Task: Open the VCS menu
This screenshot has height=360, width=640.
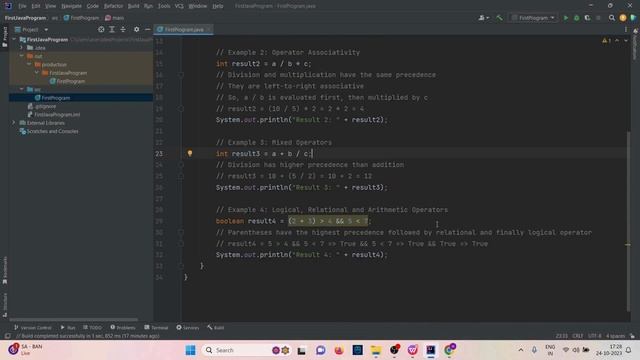Action: [x=179, y=6]
